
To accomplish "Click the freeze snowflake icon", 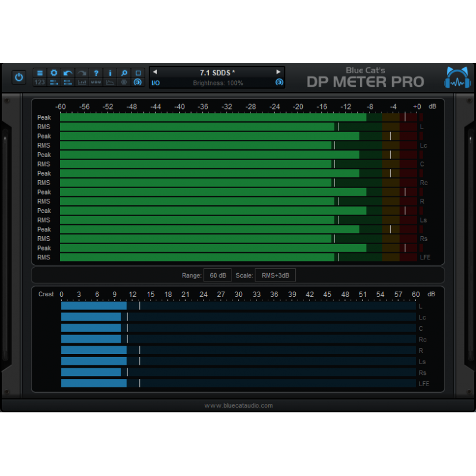I will pyautogui.click(x=124, y=83).
